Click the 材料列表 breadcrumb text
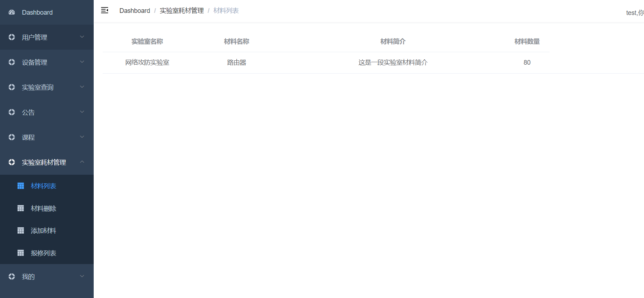Viewport: 644px width, 298px height. click(226, 11)
